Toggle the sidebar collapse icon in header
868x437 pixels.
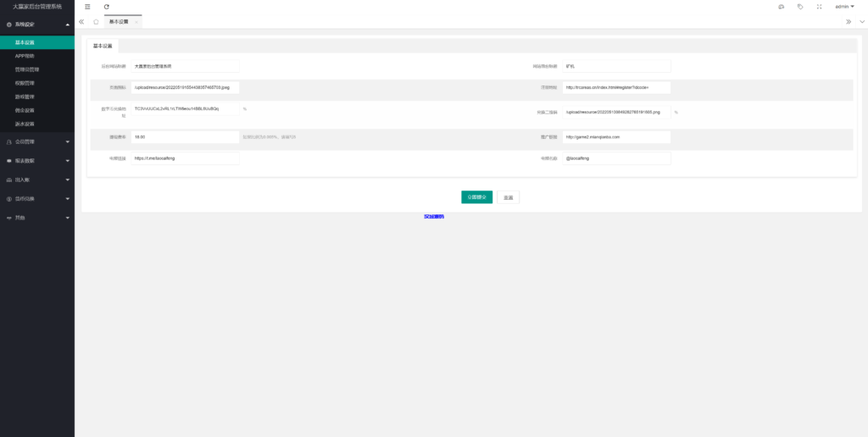pyautogui.click(x=87, y=7)
